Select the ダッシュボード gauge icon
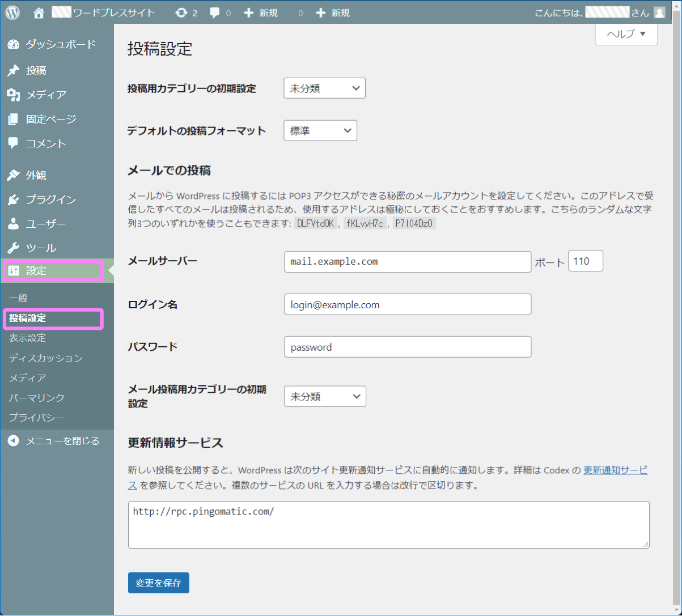 [x=13, y=44]
